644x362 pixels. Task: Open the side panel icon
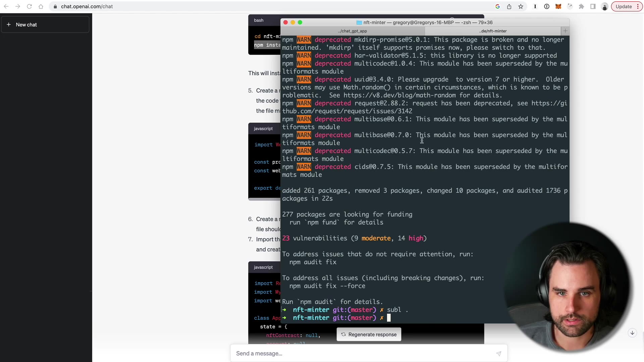(593, 6)
